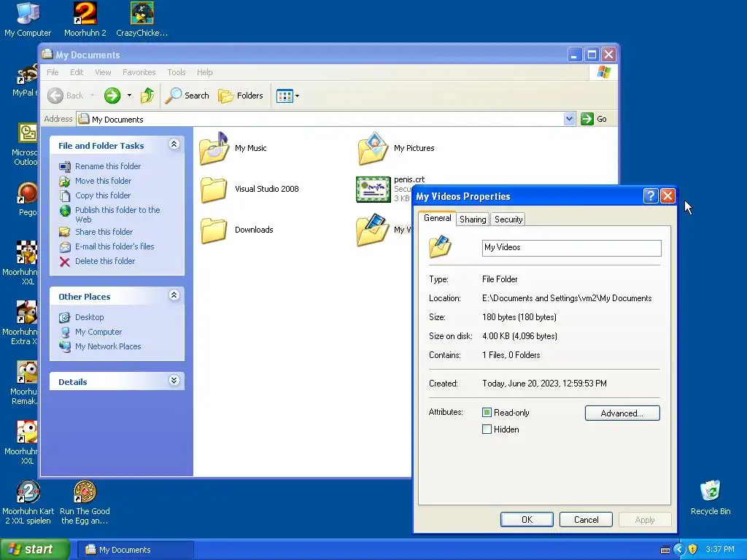Select the General tab
Viewport: 747px width, 560px height.
(438, 218)
